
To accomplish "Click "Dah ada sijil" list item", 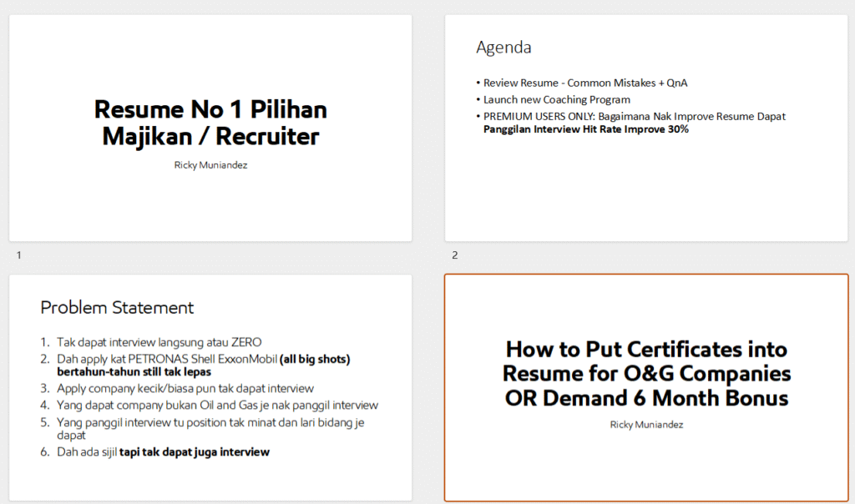I will [163, 452].
